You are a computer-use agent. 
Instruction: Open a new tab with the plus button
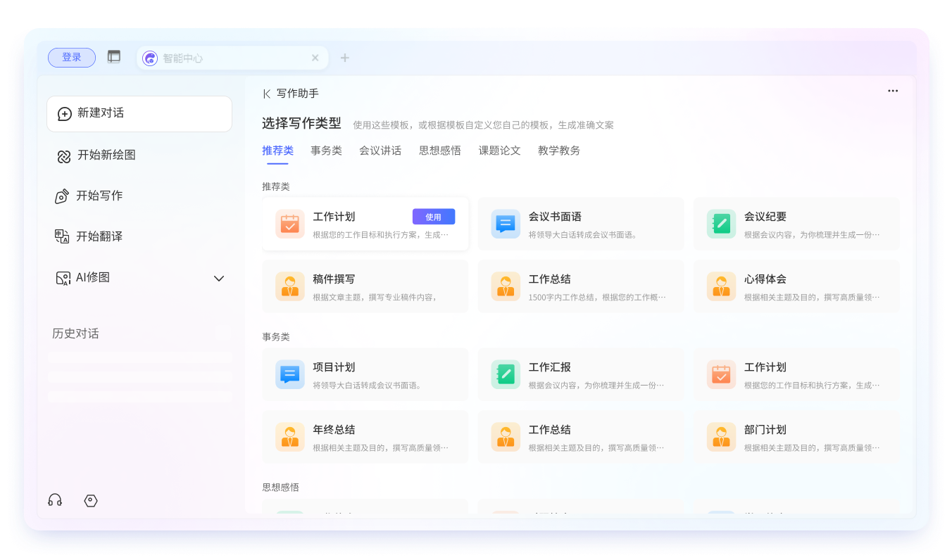tap(344, 58)
